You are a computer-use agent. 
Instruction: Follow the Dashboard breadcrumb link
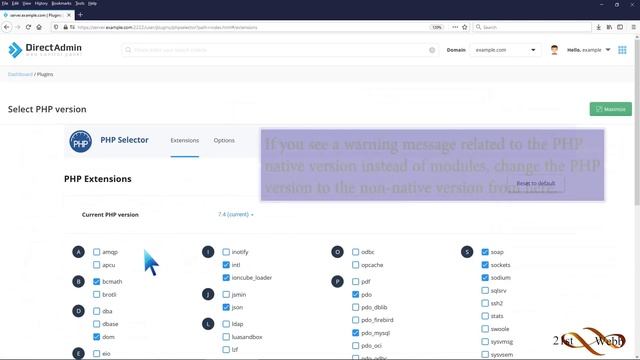pos(20,74)
